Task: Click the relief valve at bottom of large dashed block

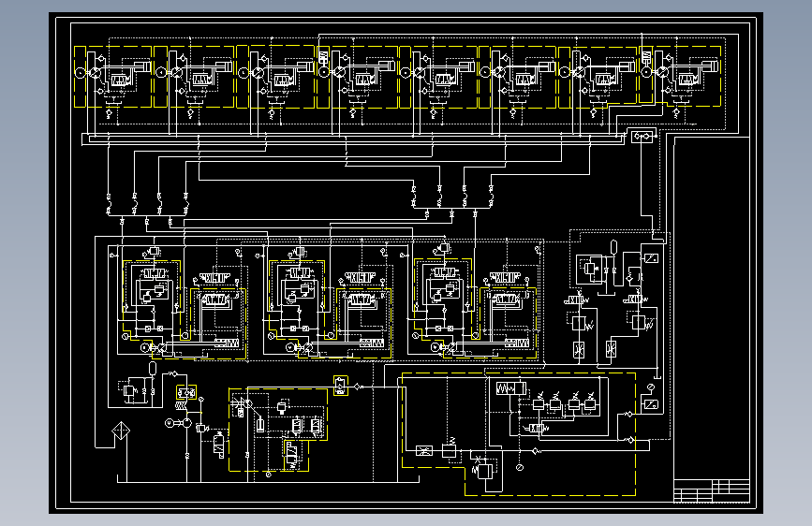Action: (x=485, y=471)
